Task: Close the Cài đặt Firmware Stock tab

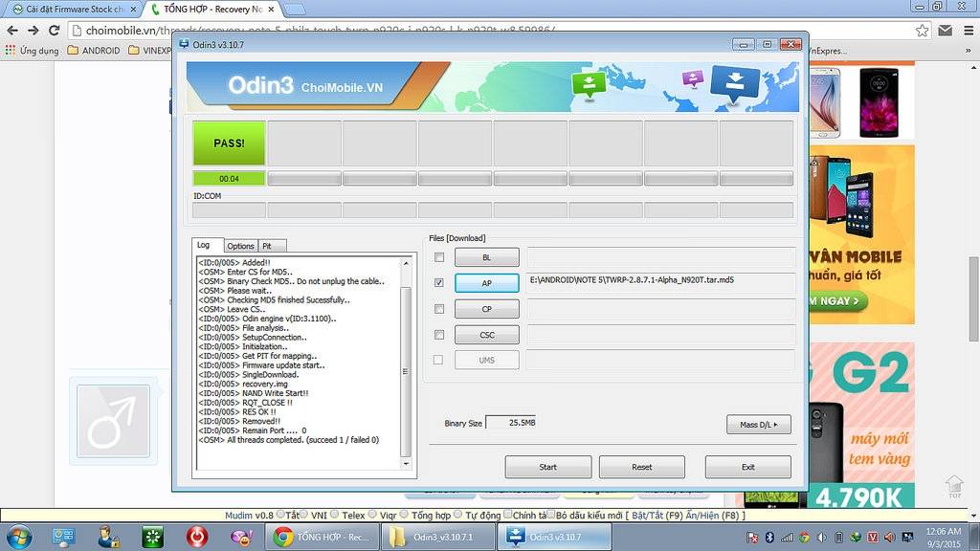Action: tap(133, 10)
